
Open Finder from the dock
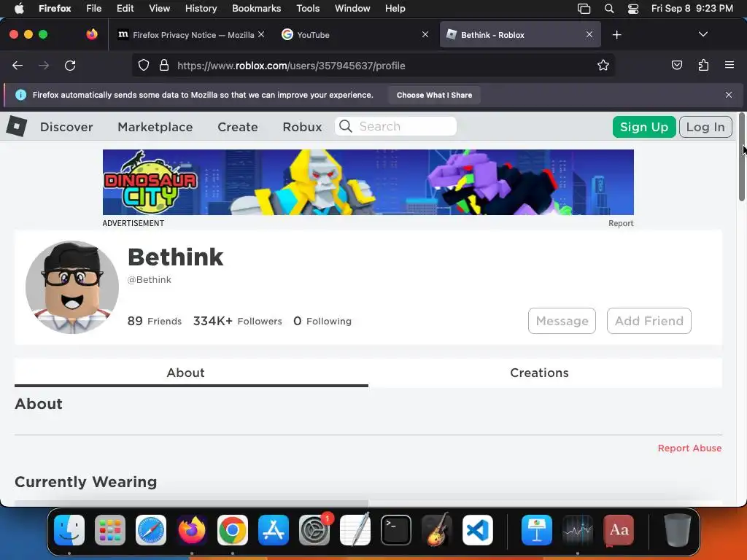pos(69,530)
